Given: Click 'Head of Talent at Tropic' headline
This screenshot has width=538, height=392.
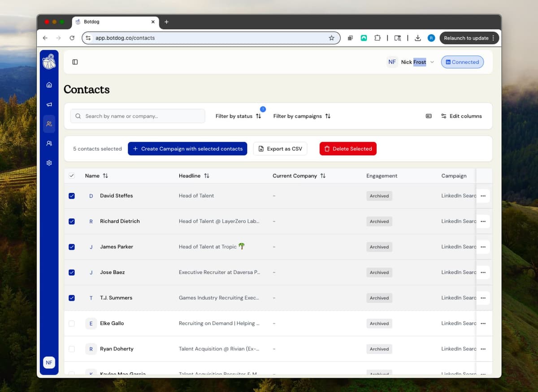Looking at the screenshot, I should coord(212,247).
